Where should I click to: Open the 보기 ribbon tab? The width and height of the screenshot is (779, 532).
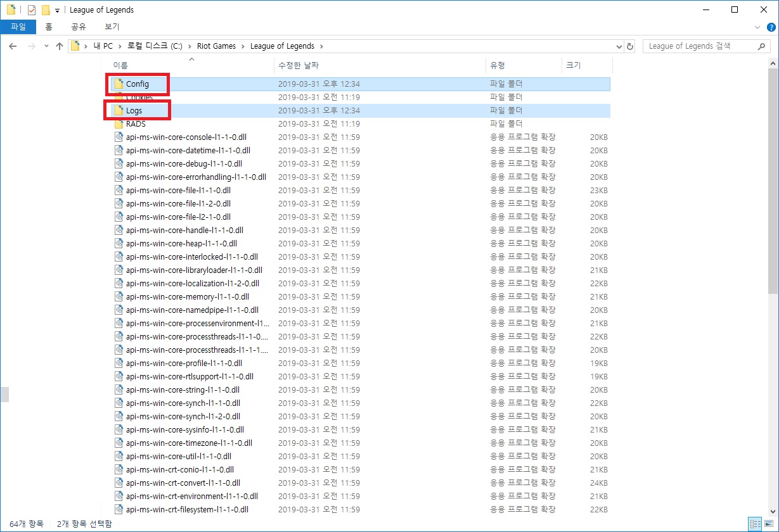(x=112, y=27)
